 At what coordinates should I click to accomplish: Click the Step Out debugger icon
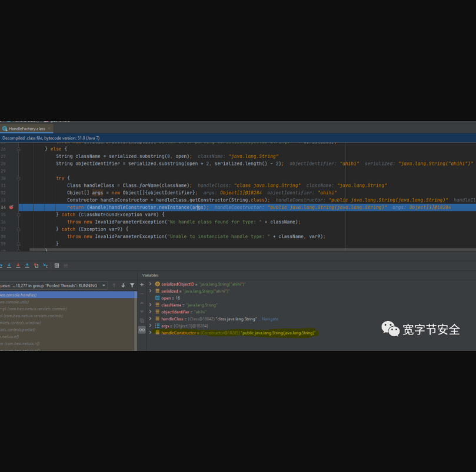(27, 266)
